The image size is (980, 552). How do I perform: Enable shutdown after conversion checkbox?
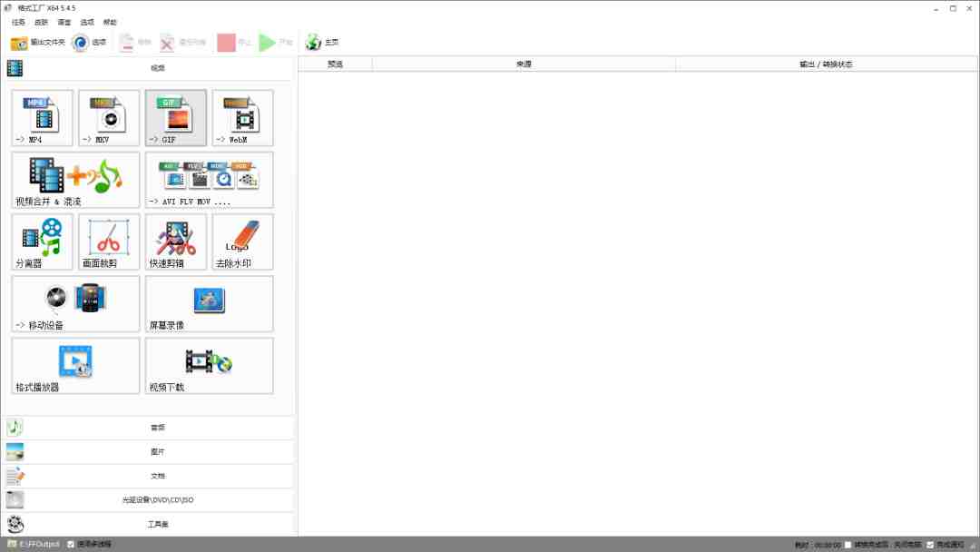(x=848, y=545)
